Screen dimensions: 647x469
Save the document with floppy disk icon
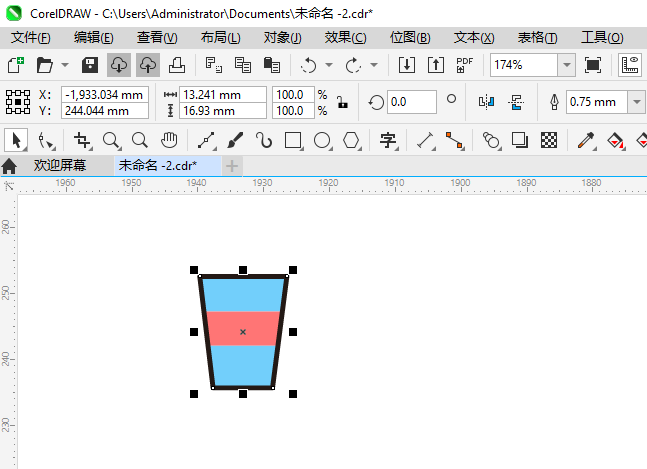click(90, 65)
